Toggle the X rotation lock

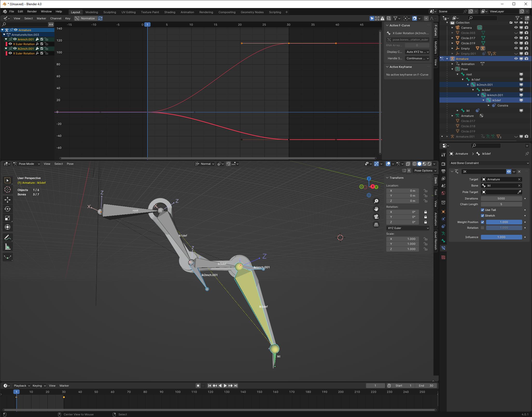click(425, 212)
